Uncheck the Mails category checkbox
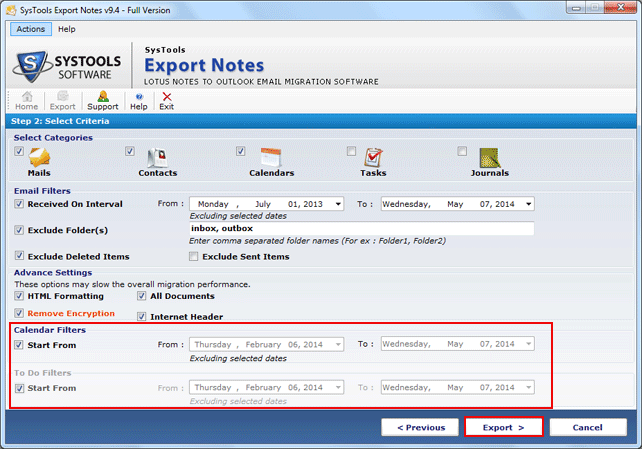 click(19, 151)
